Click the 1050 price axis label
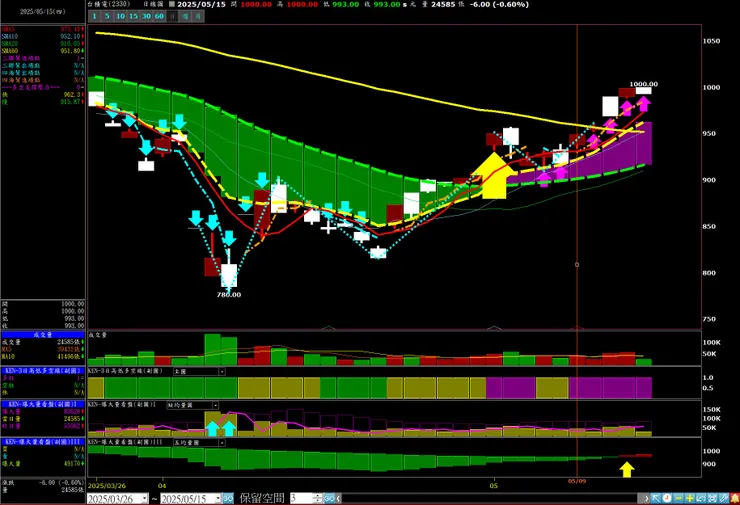Image resolution: width=740 pixels, height=505 pixels. pyautogui.click(x=711, y=41)
